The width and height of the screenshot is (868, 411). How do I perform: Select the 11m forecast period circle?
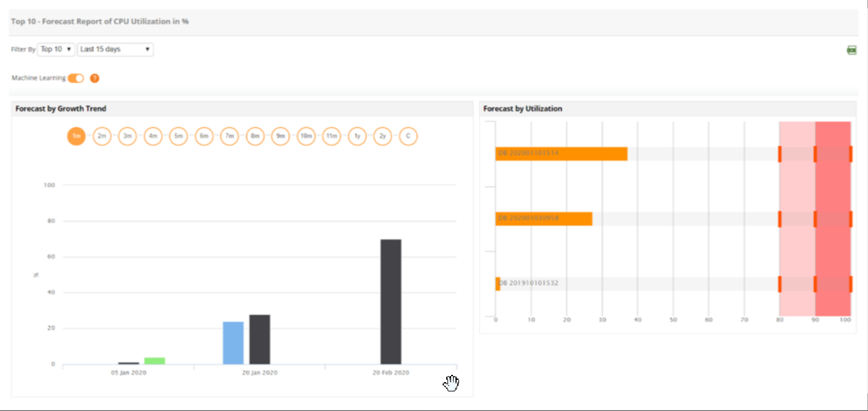(331, 136)
